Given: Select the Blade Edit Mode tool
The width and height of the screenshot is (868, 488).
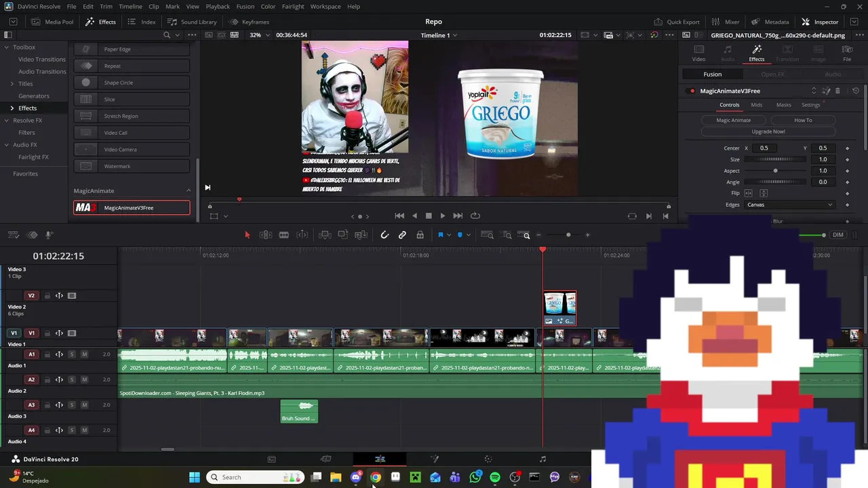Looking at the screenshot, I should click(284, 235).
